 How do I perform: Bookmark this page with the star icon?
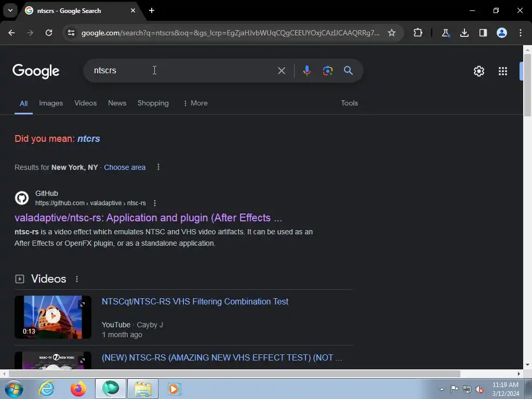click(392, 33)
